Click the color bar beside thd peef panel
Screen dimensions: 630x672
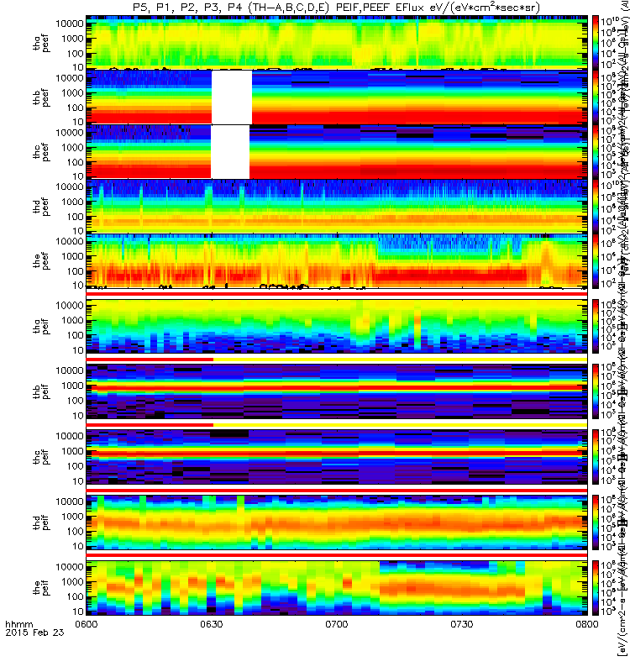click(x=596, y=206)
